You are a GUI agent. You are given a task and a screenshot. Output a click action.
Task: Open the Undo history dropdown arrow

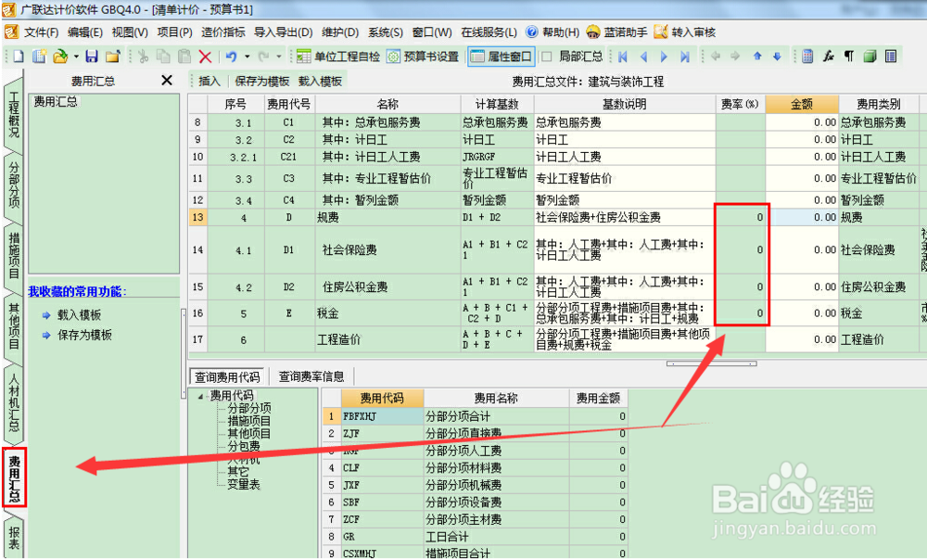(247, 57)
